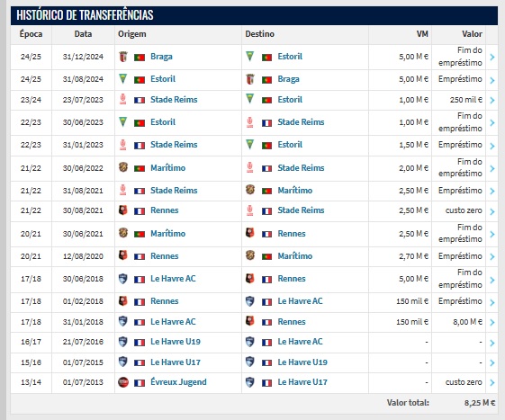The width and height of the screenshot is (505, 420).
Task: Click the Évreux Jugend club logo
Action: point(123,382)
